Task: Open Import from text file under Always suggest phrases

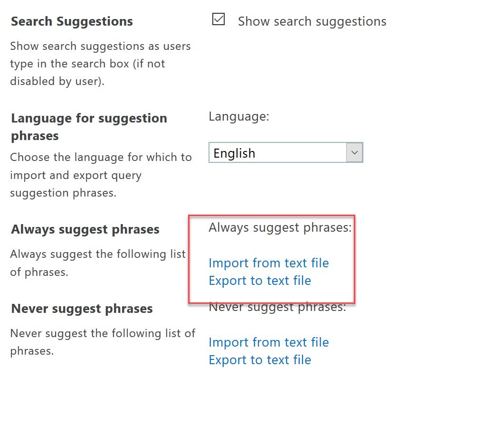Action: coord(268,263)
